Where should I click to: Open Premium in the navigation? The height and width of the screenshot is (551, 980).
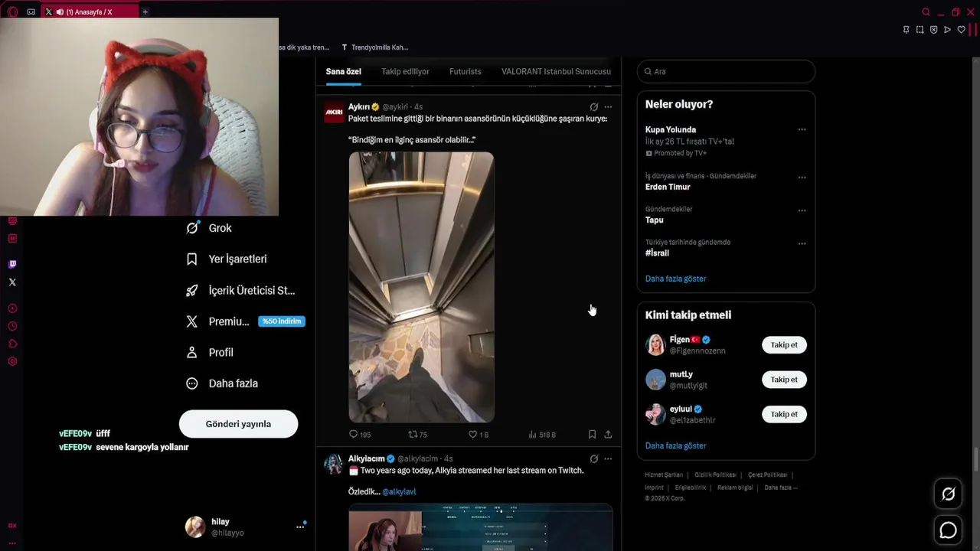click(x=245, y=321)
